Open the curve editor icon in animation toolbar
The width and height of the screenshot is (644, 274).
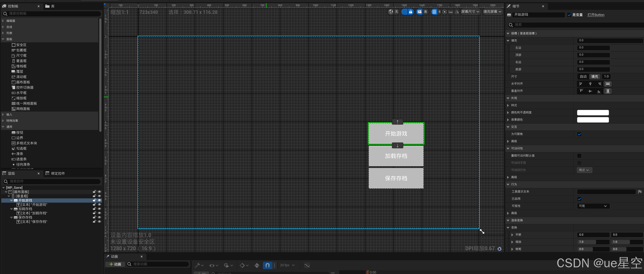coord(307,265)
